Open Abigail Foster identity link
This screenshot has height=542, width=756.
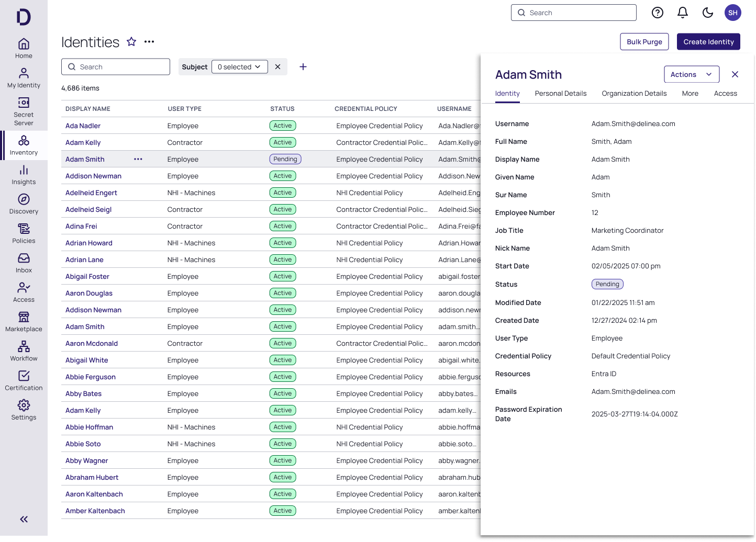(x=87, y=276)
